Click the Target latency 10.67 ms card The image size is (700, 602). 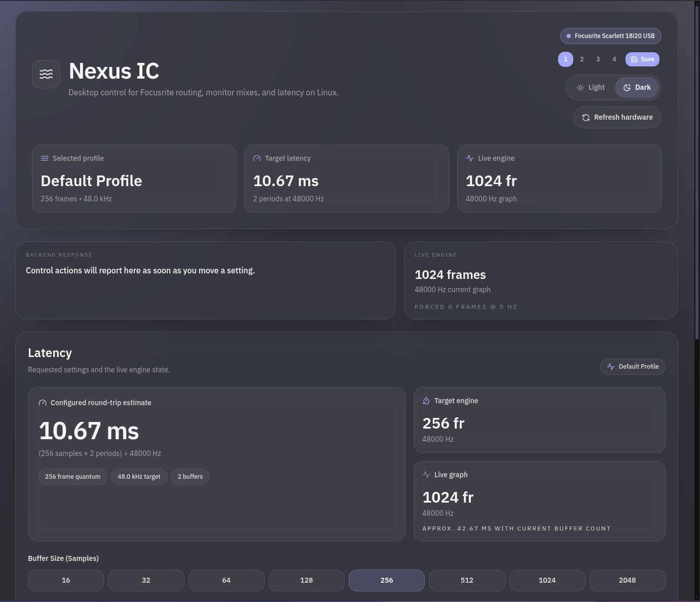347,179
